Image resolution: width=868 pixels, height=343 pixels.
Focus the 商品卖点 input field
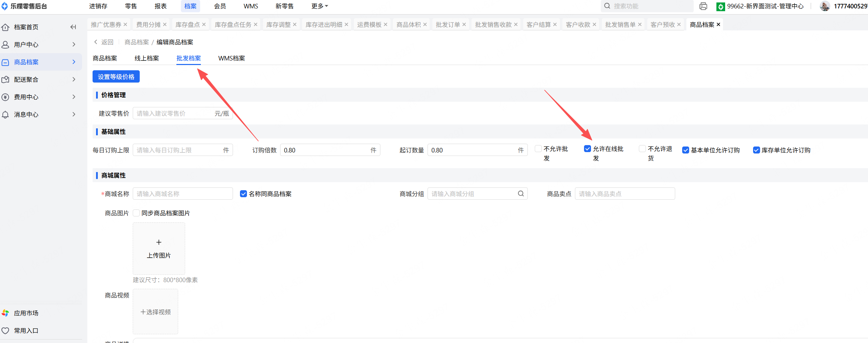point(625,194)
